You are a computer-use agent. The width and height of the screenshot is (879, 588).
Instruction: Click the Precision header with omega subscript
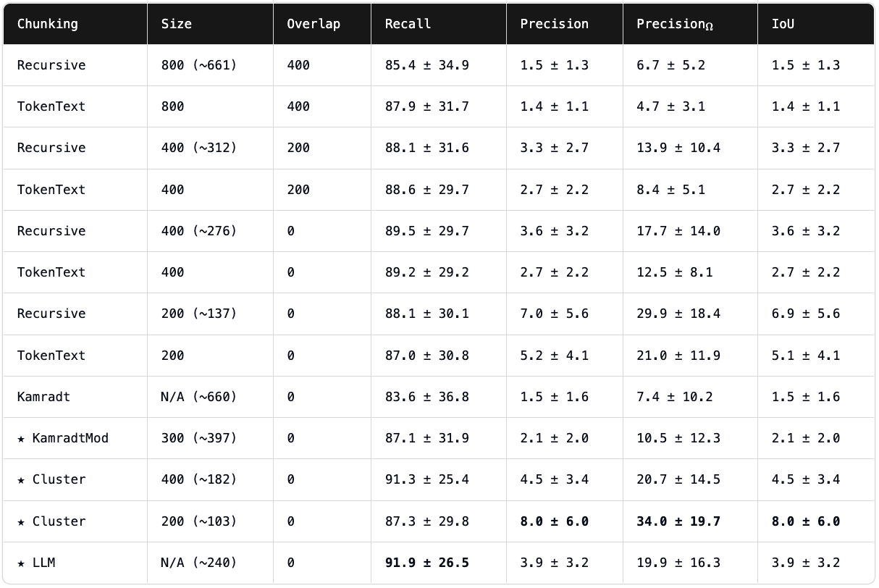675,24
